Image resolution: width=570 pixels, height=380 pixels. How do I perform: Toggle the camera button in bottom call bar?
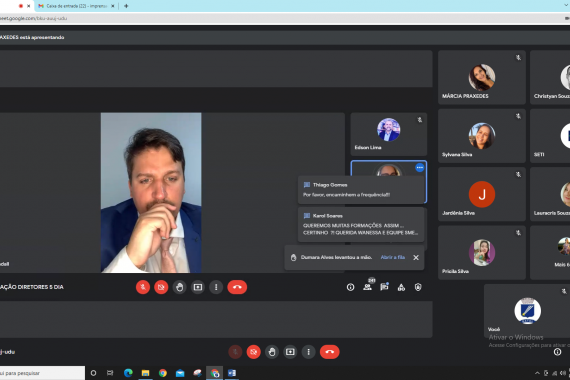click(253, 352)
